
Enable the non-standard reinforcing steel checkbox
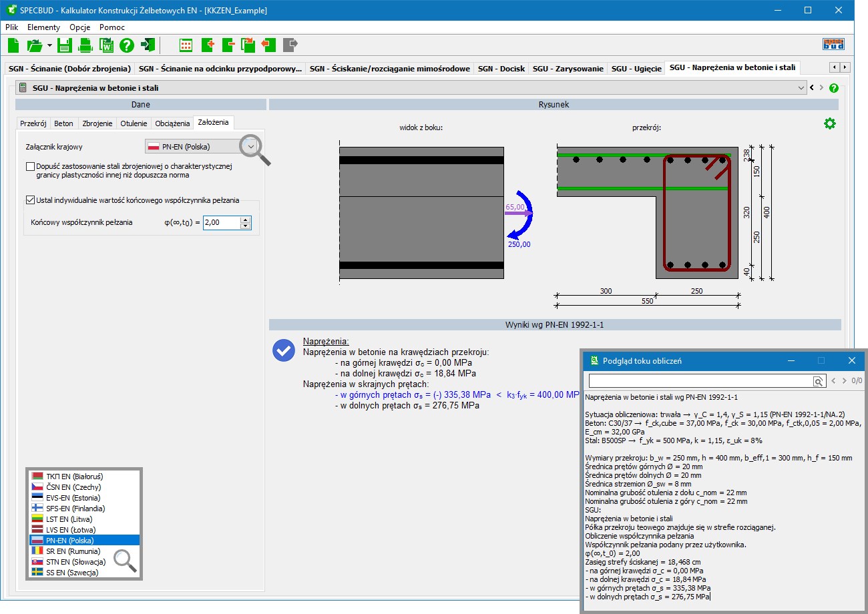pyautogui.click(x=30, y=166)
